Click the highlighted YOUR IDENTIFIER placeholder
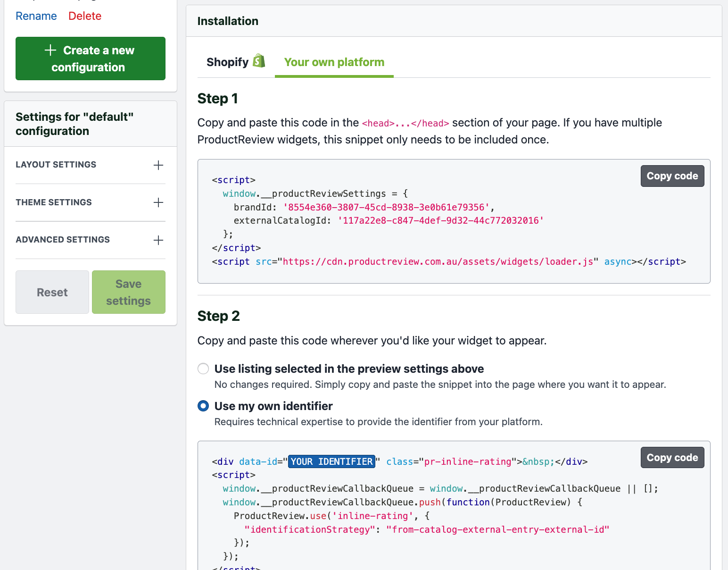 [x=331, y=461]
